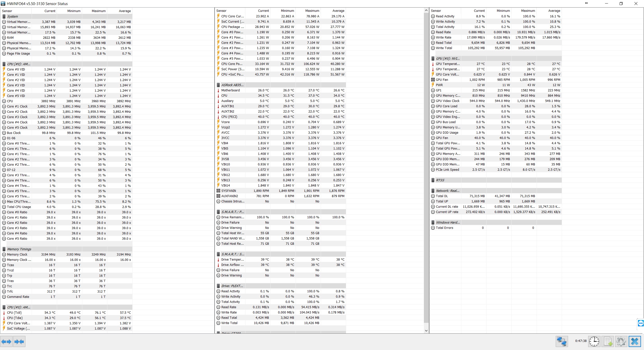This screenshot has width=644, height=350.
Task: Click the HWiNFO64 title bar app icon
Action: pyautogui.click(x=3, y=4)
